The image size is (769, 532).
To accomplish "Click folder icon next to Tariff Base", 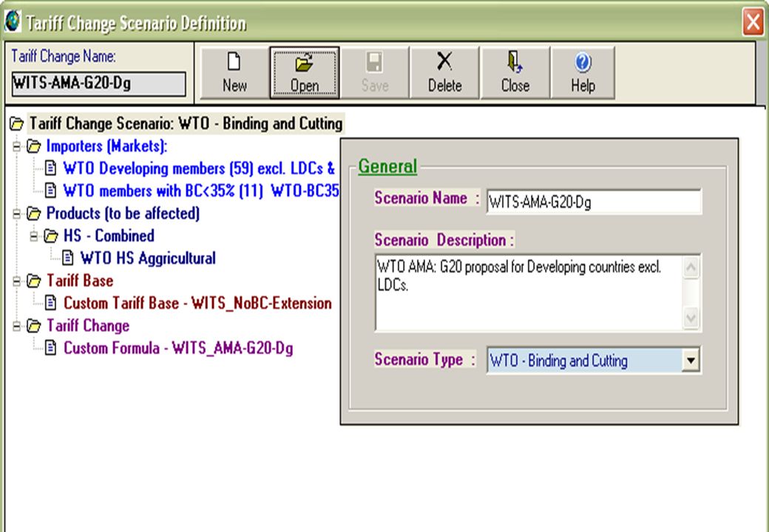I will click(34, 282).
